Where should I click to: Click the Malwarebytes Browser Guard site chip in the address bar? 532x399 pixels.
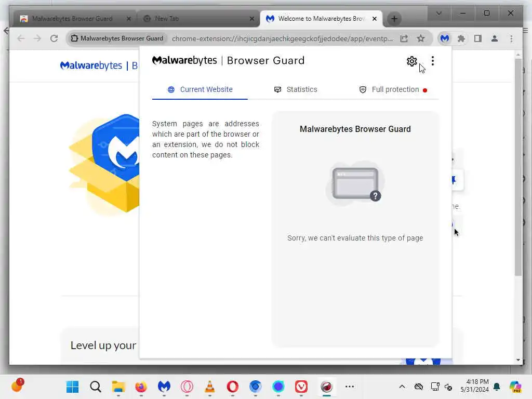pos(117,38)
